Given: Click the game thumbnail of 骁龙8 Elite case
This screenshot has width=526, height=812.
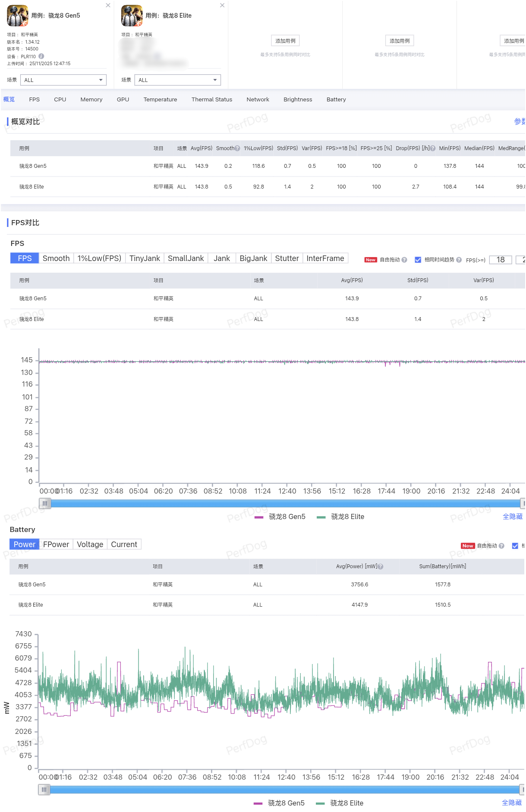Looking at the screenshot, I should pyautogui.click(x=132, y=16).
